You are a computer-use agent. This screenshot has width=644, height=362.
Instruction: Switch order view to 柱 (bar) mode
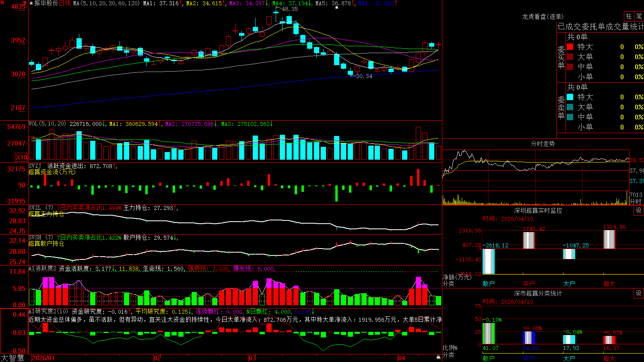tap(629, 16)
